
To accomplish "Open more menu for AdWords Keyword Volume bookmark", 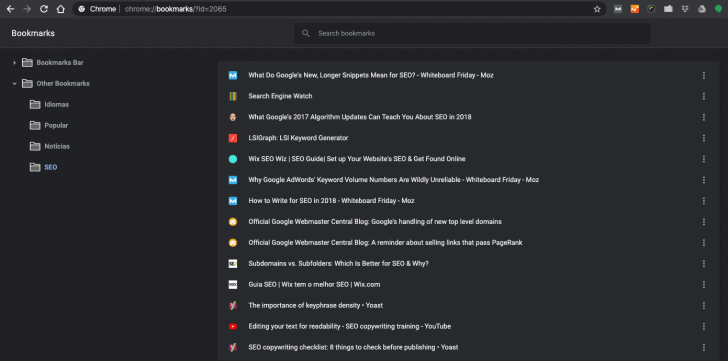I will point(704,180).
